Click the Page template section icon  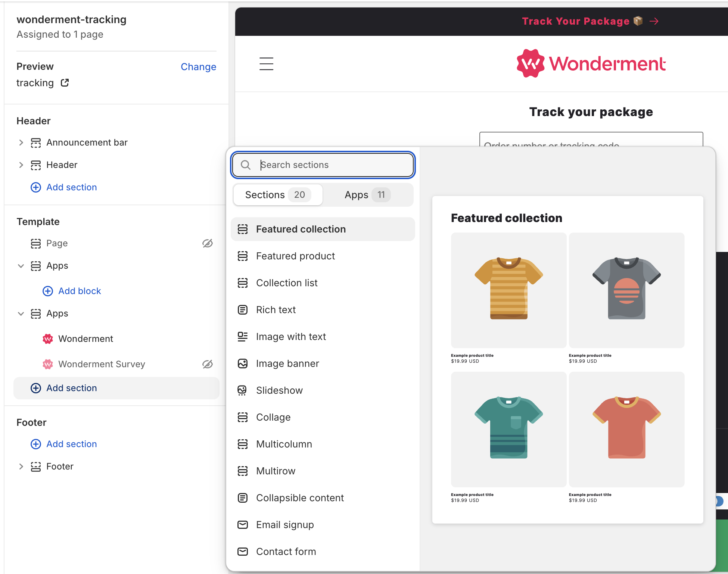(x=36, y=244)
